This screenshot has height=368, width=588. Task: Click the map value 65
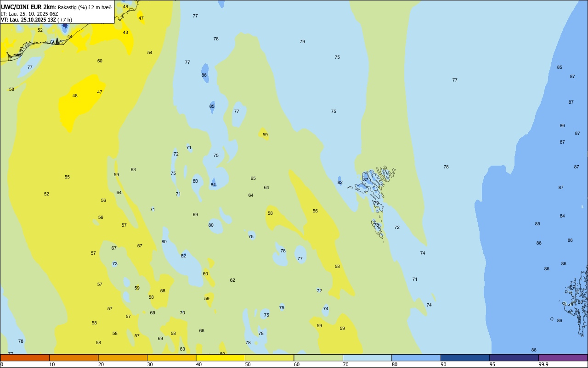click(253, 178)
